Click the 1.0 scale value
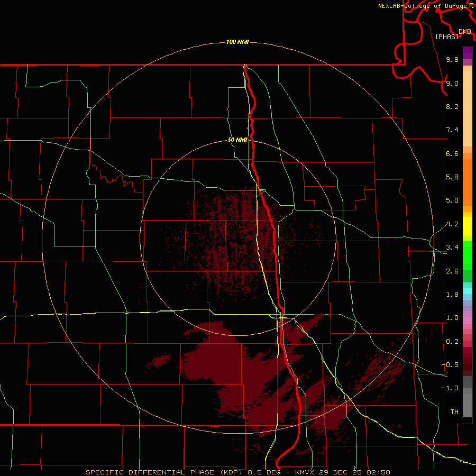 [x=452, y=318]
